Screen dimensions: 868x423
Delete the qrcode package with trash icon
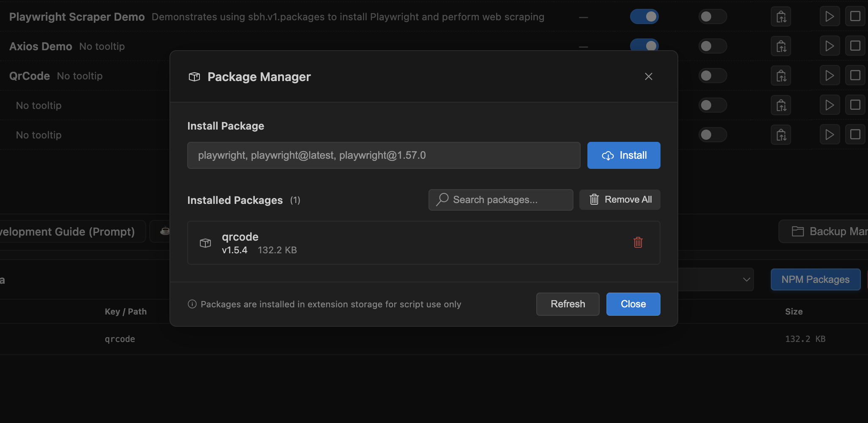(x=638, y=242)
